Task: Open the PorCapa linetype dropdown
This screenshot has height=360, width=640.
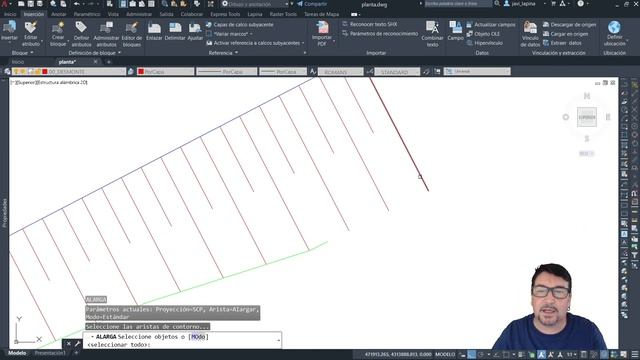Action: (x=227, y=71)
